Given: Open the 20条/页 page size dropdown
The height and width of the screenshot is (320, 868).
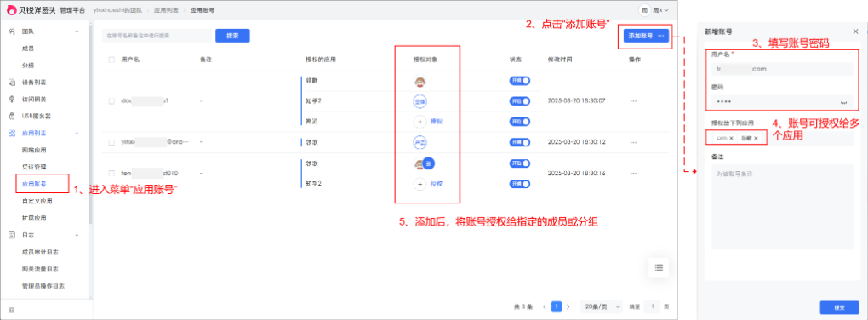Looking at the screenshot, I should click(601, 306).
